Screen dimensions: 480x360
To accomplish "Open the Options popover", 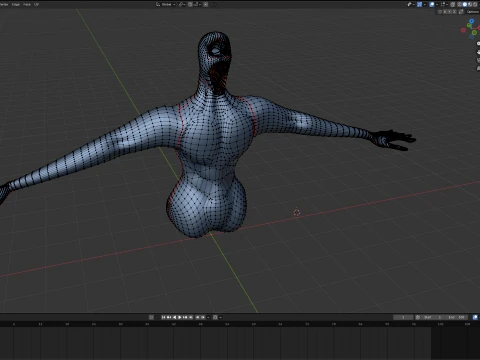I will click(x=473, y=12).
